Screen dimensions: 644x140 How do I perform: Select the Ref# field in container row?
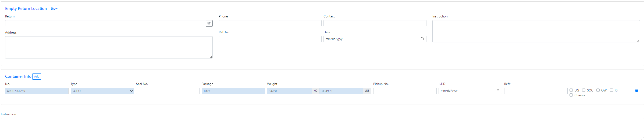pos(535,91)
